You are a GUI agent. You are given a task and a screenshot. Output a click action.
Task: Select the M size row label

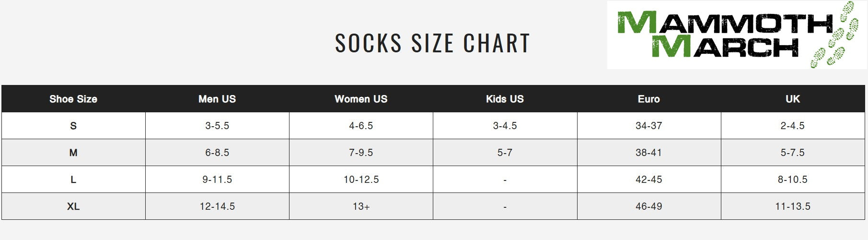(x=73, y=153)
